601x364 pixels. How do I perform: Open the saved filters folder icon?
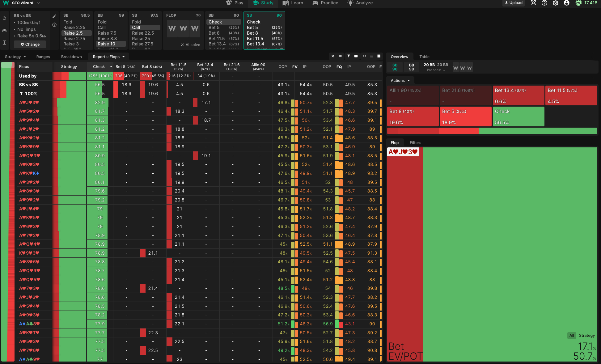click(x=356, y=56)
